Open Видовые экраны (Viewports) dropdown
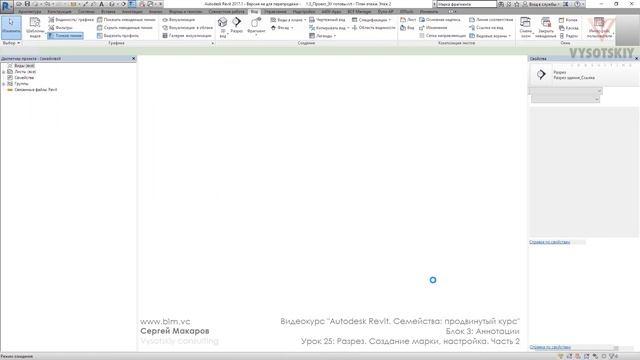 pos(490,36)
